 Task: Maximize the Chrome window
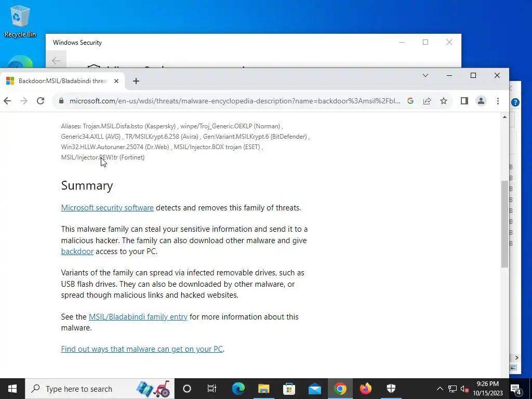(473, 75)
